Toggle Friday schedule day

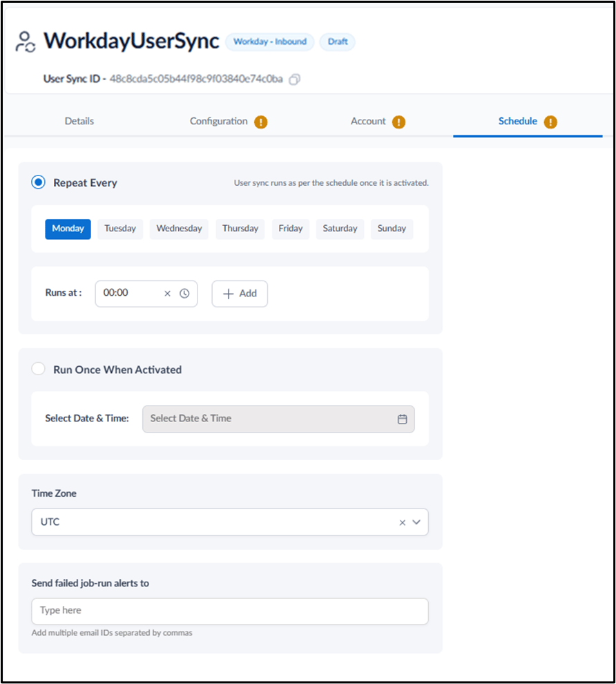pos(291,229)
